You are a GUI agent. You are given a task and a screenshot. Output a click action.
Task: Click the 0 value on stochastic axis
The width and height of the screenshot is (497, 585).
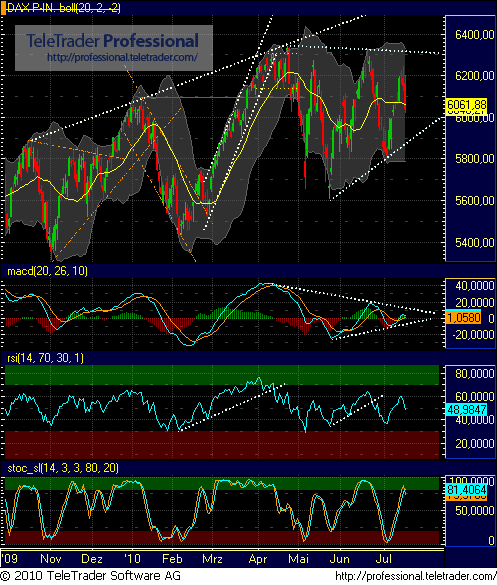491,541
